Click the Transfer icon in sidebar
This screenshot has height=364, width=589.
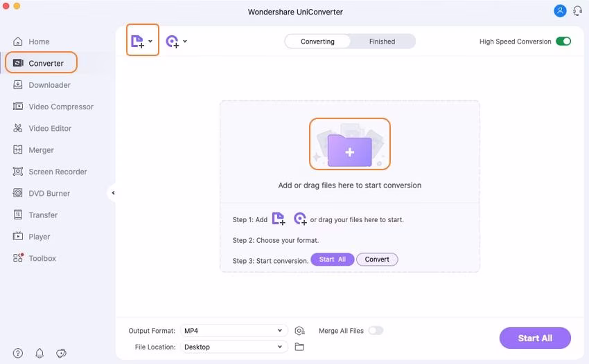click(x=17, y=215)
